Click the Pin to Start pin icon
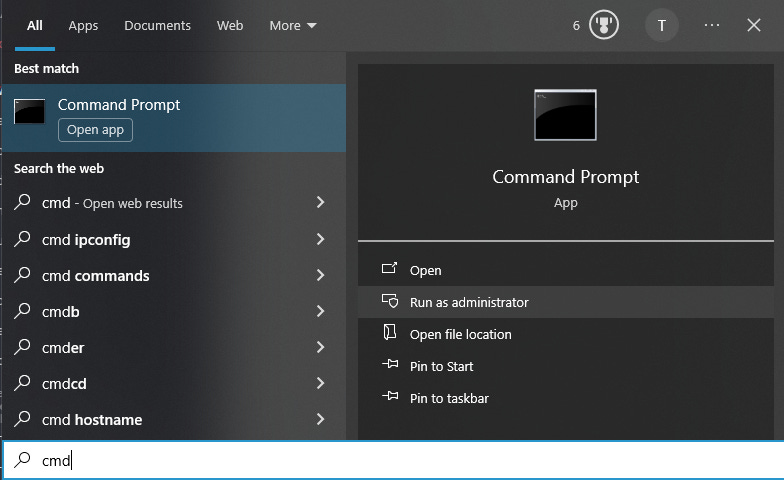784x480 pixels. point(390,364)
